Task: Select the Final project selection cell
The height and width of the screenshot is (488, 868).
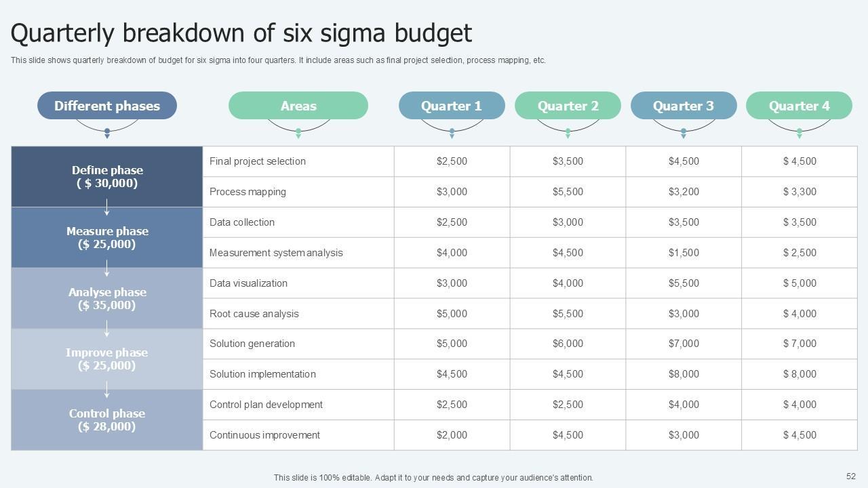Action: (x=258, y=161)
